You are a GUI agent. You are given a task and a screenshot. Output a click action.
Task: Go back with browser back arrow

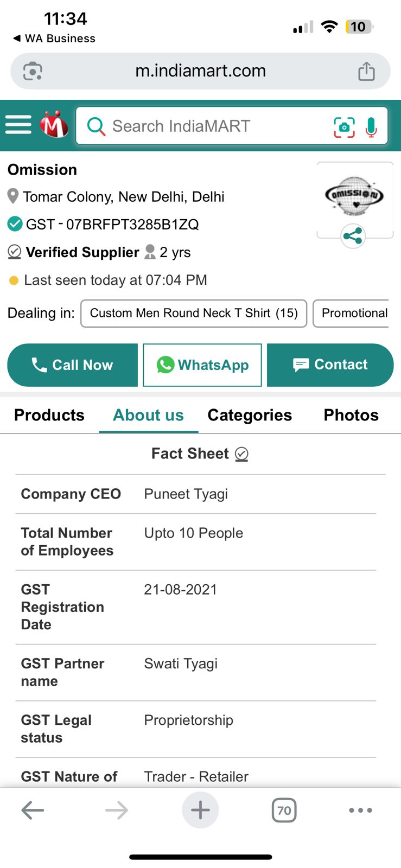click(x=33, y=810)
